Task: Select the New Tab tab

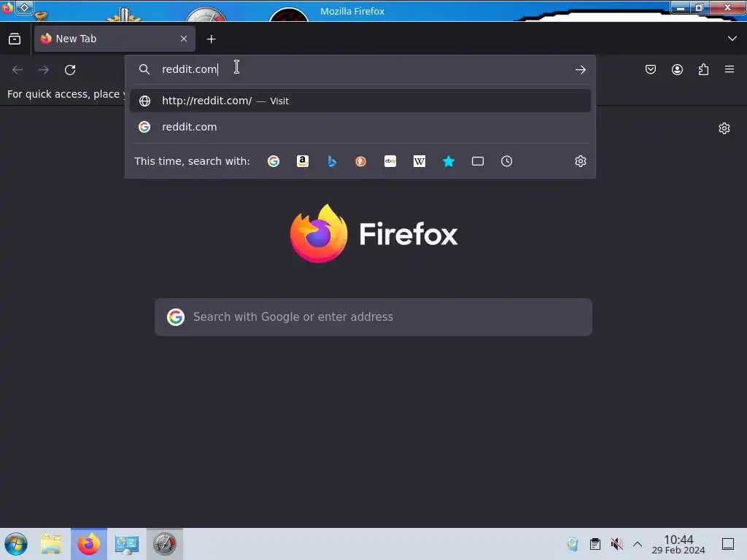Action: [x=115, y=39]
